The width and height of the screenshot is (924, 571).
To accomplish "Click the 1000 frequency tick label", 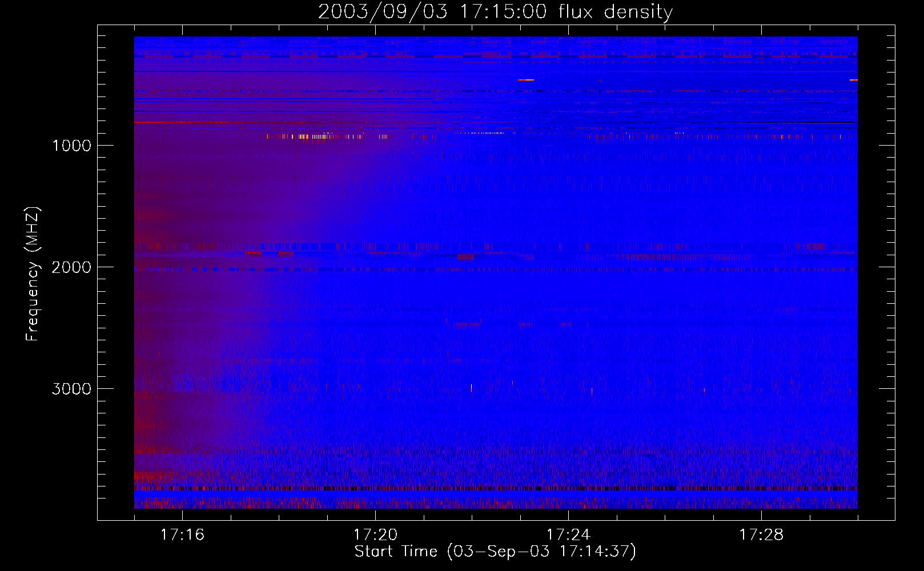I will [71, 146].
